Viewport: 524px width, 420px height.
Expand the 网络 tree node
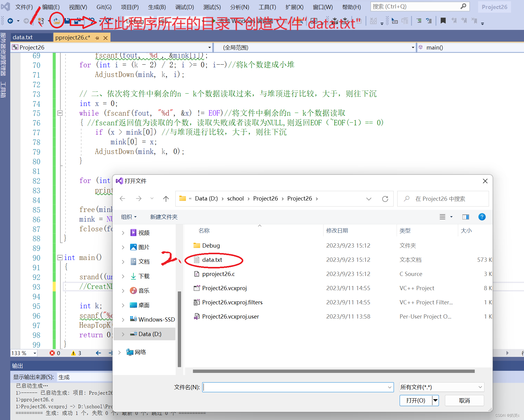coord(119,352)
